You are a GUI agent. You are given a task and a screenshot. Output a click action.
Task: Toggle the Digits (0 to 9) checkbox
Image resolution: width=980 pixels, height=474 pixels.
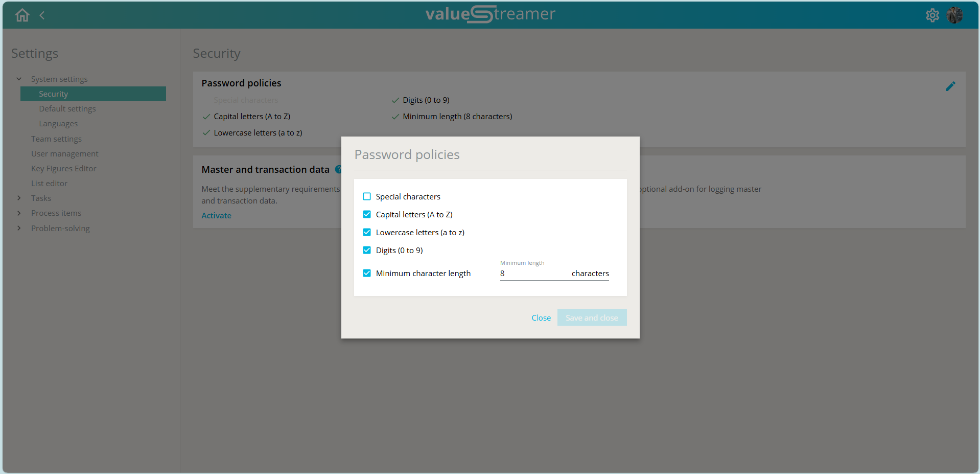[x=367, y=250]
